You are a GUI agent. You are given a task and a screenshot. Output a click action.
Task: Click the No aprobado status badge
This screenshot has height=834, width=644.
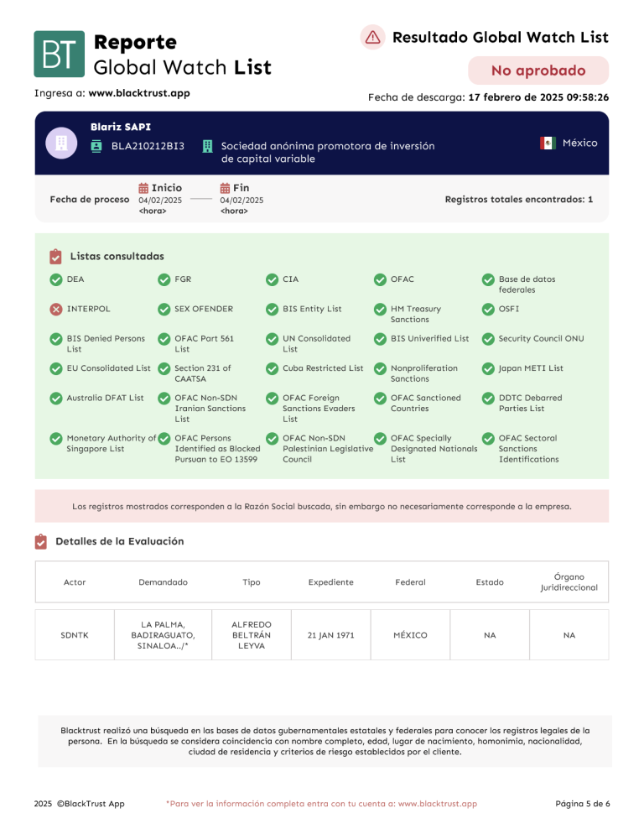click(538, 70)
